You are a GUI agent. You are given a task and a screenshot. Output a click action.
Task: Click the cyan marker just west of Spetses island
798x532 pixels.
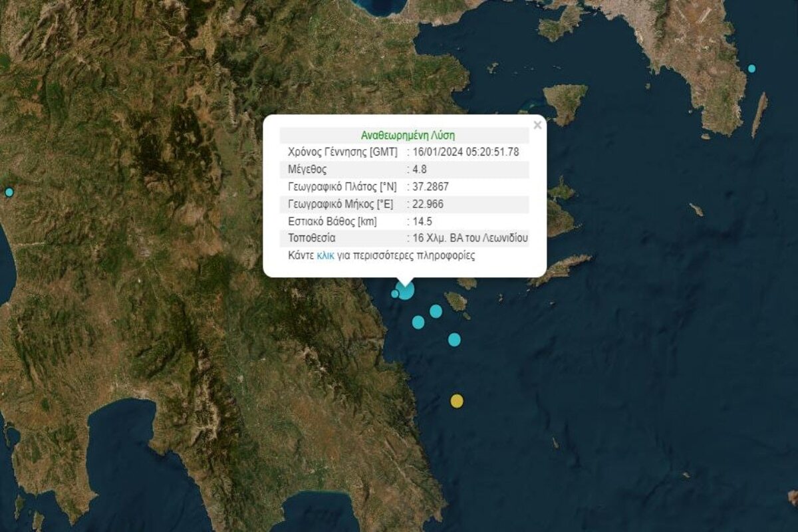(436, 311)
